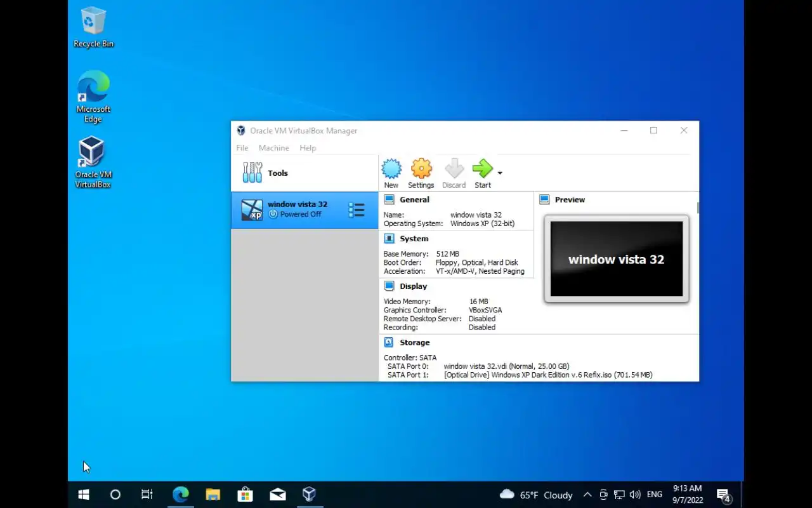This screenshot has height=508, width=812.
Task: Click the Graphics Controller VBoxSVGA value
Action: (x=485, y=311)
